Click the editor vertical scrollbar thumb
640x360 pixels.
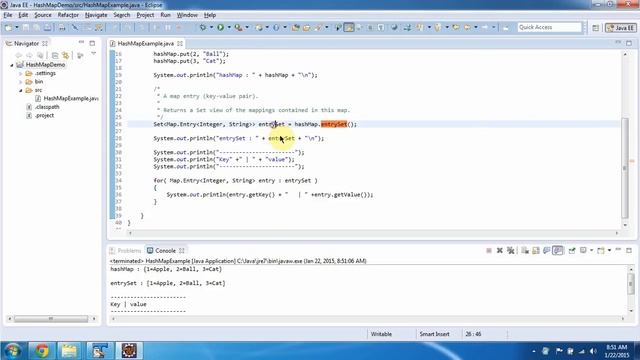tap(625, 168)
